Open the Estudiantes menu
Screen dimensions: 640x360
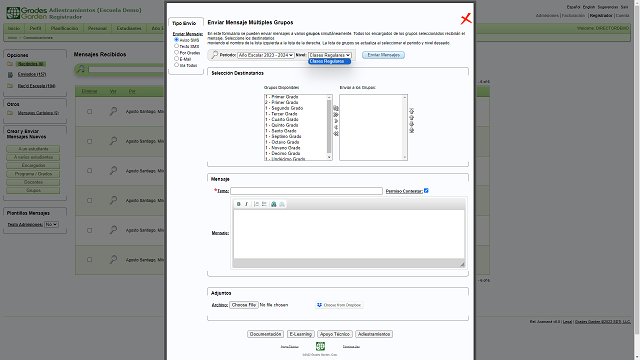point(129,29)
